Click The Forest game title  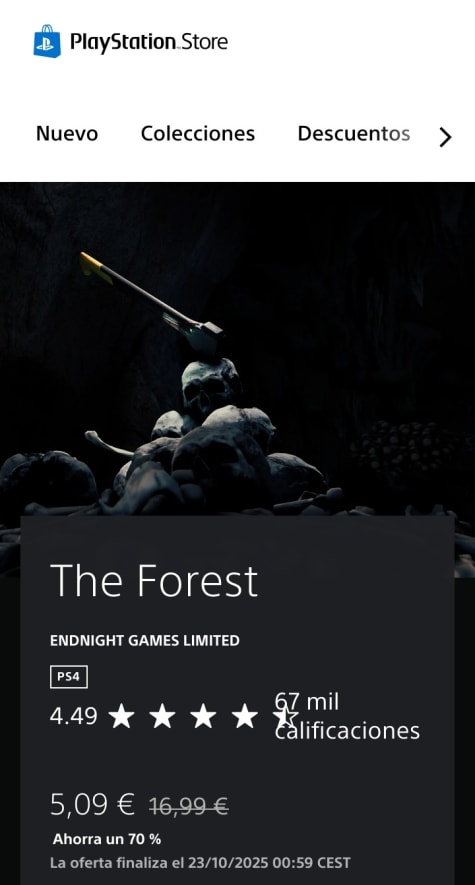click(x=154, y=581)
